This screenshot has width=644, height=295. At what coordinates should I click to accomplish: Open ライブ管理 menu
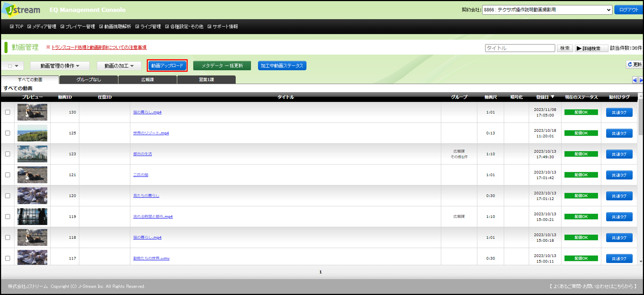point(148,26)
